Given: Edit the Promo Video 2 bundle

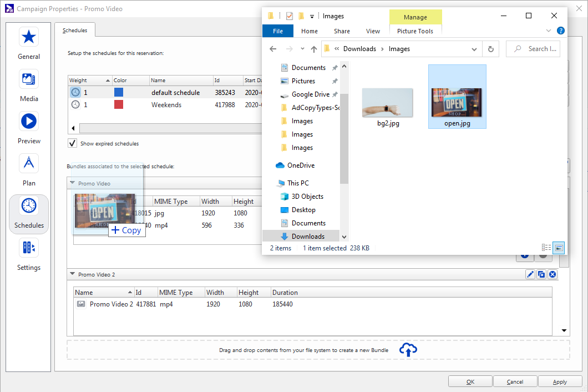Looking at the screenshot, I should (x=530, y=274).
